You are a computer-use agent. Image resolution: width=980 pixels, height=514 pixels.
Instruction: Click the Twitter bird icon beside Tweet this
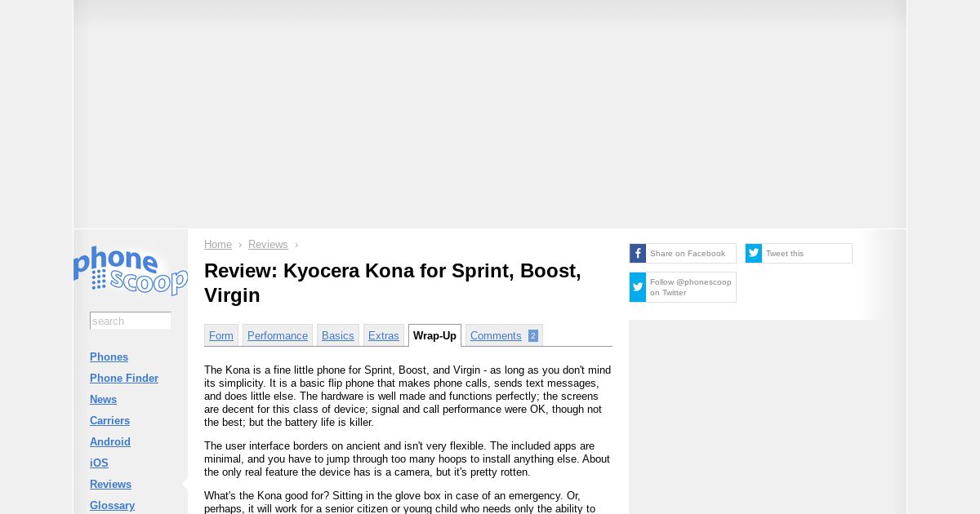coord(754,254)
